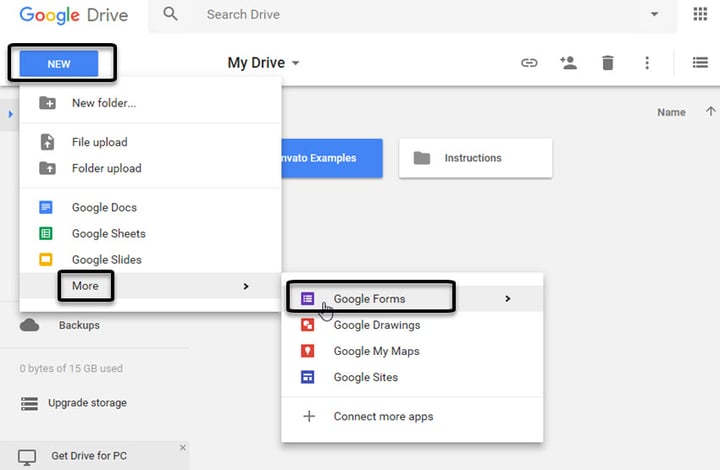Select New folder menu entry

point(151,103)
